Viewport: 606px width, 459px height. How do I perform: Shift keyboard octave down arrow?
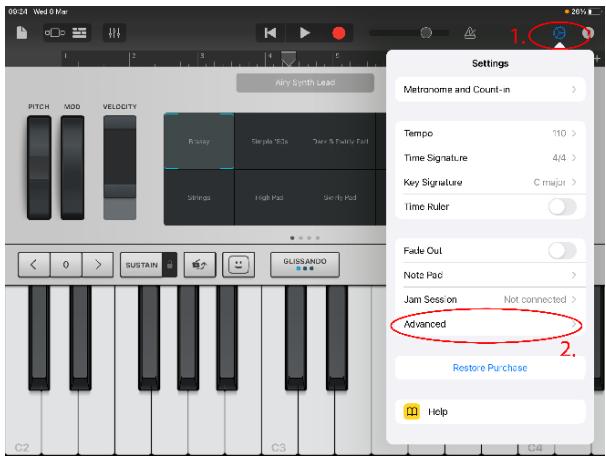[34, 265]
